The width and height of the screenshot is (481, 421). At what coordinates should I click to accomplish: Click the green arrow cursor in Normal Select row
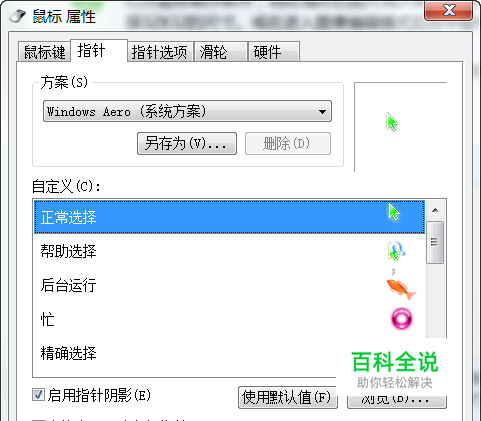point(394,212)
